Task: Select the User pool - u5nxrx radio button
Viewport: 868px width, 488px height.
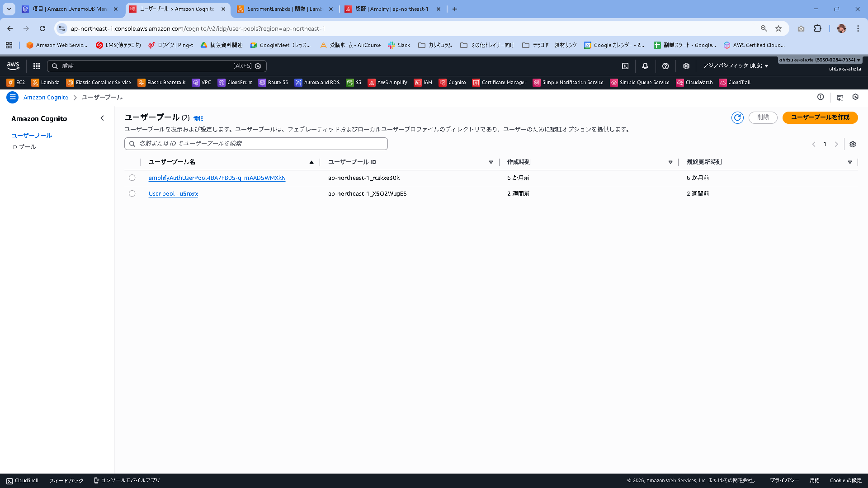Action: (132, 194)
